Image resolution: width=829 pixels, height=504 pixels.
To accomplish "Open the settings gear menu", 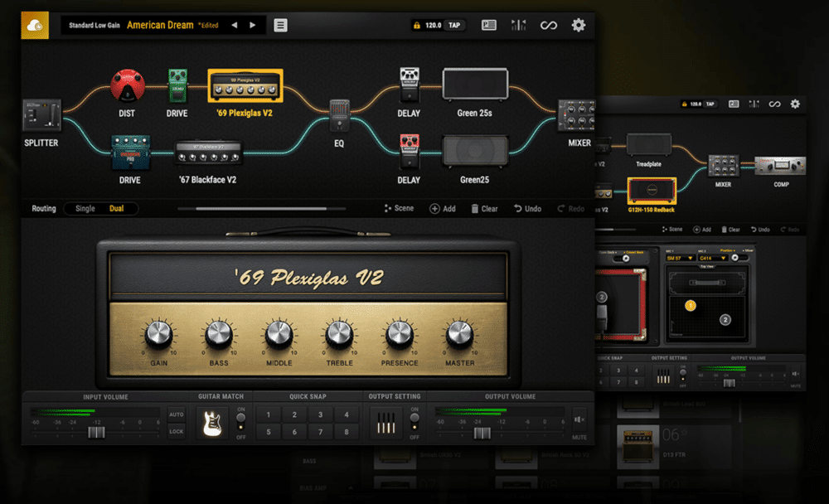I will pos(579,25).
